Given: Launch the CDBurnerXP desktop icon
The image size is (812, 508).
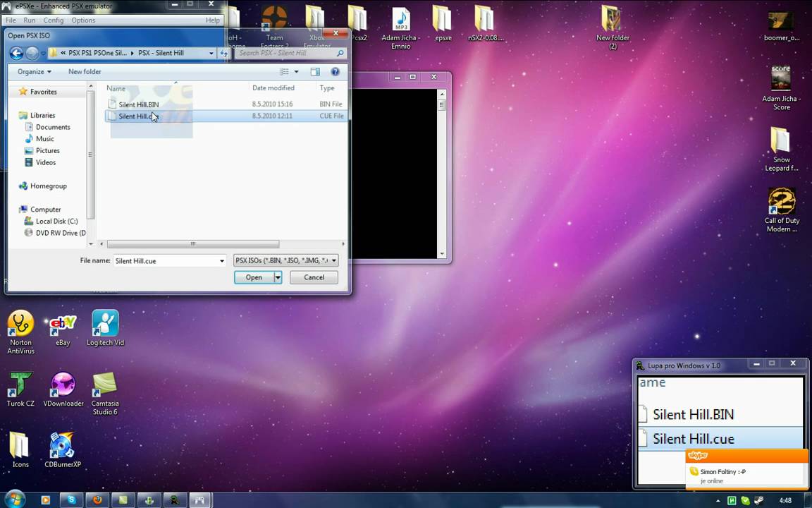Looking at the screenshot, I should tap(63, 449).
